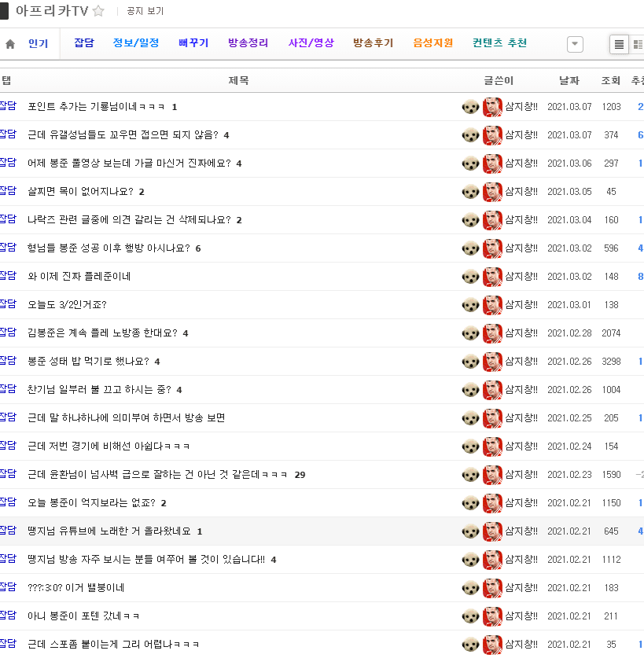The image size is (644, 658).
Task: Open post 근데 저번 경기에 비해선 아쉽다ㅋㅋㅋ
Action: pos(109,446)
